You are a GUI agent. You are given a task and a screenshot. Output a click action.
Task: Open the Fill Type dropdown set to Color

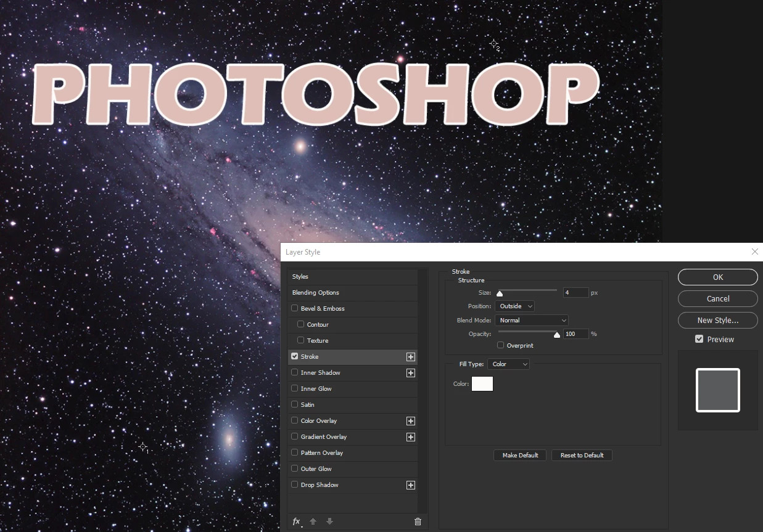coord(508,364)
